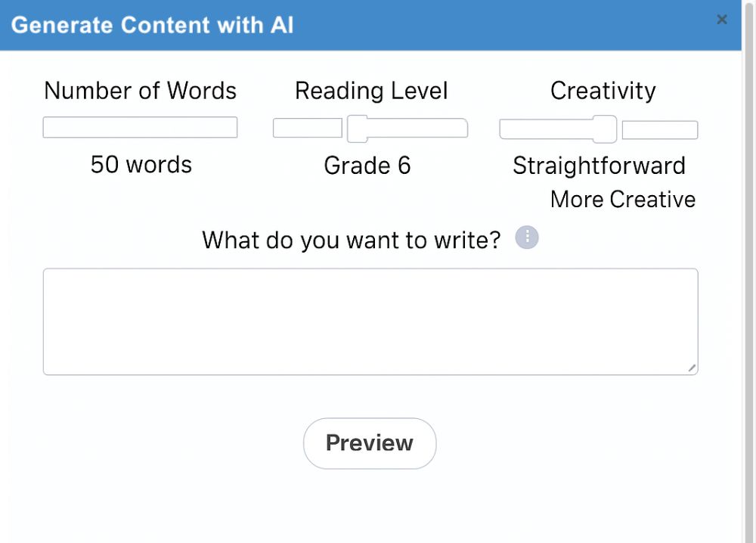Click the textarea resize handle
The width and height of the screenshot is (756, 543).
[692, 369]
